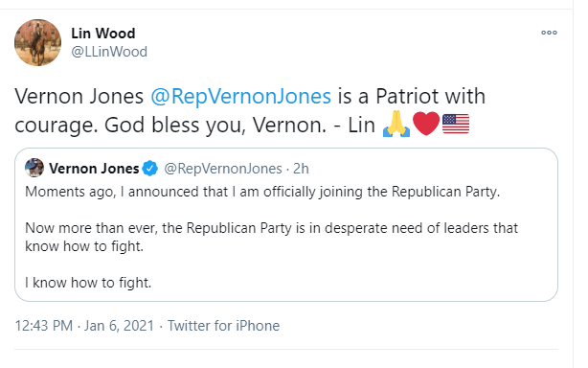Click the 2h timestamp on quoted tweet

pyautogui.click(x=301, y=169)
